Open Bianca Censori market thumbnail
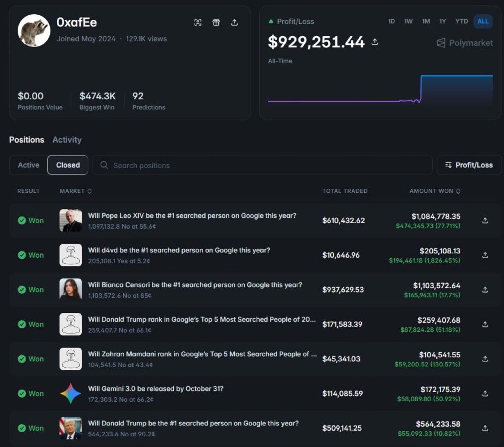Viewport: 504px width, 447px height. pyautogui.click(x=71, y=290)
